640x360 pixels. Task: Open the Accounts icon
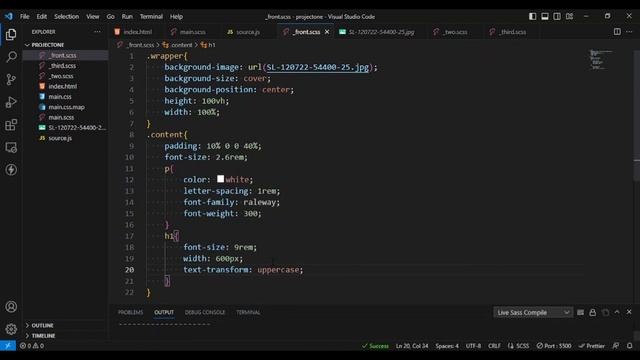(11, 307)
